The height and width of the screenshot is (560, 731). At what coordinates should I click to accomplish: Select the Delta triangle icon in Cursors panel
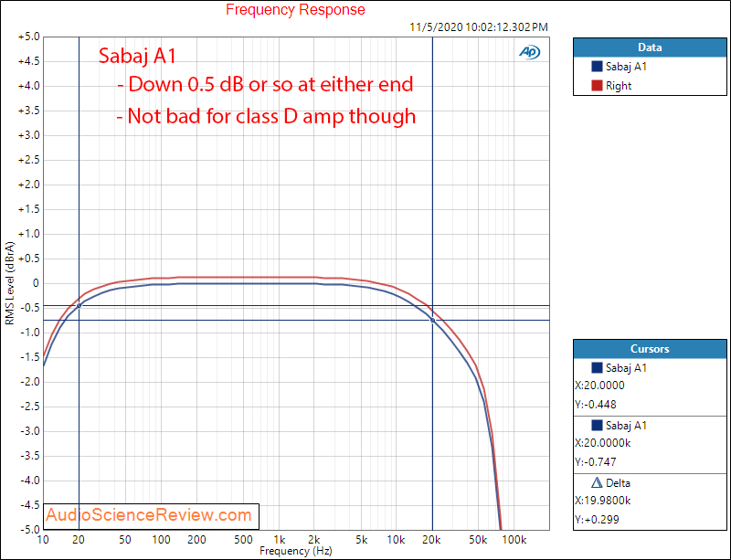click(597, 482)
